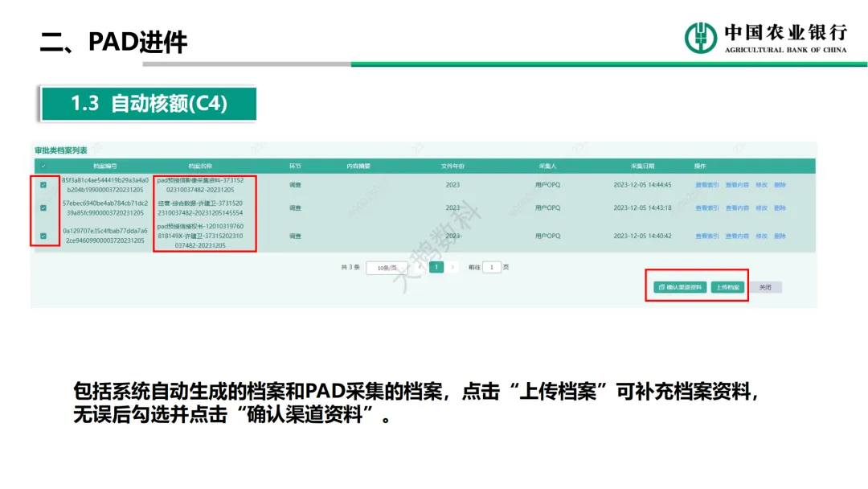
Task: Click 修改 in the second row
Action: (761, 208)
